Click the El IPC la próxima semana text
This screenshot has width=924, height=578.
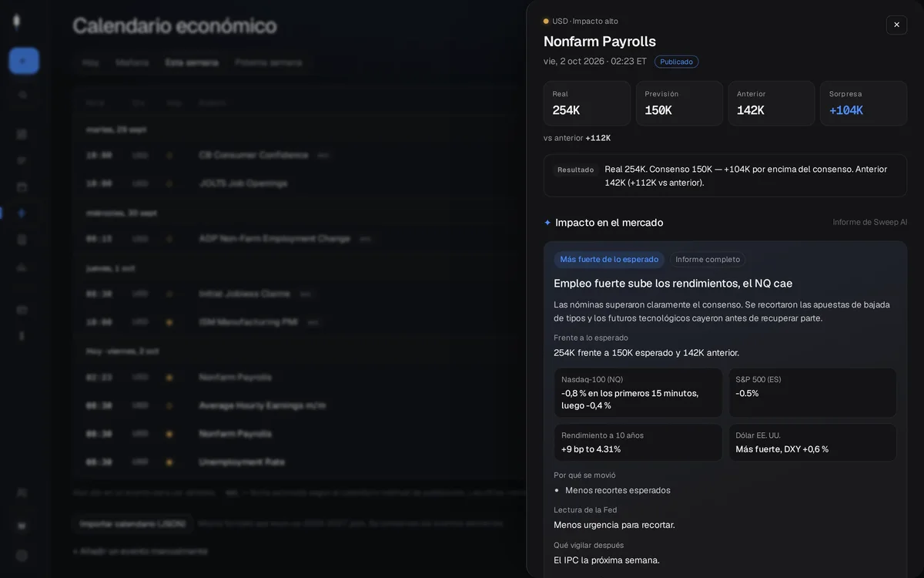click(607, 560)
